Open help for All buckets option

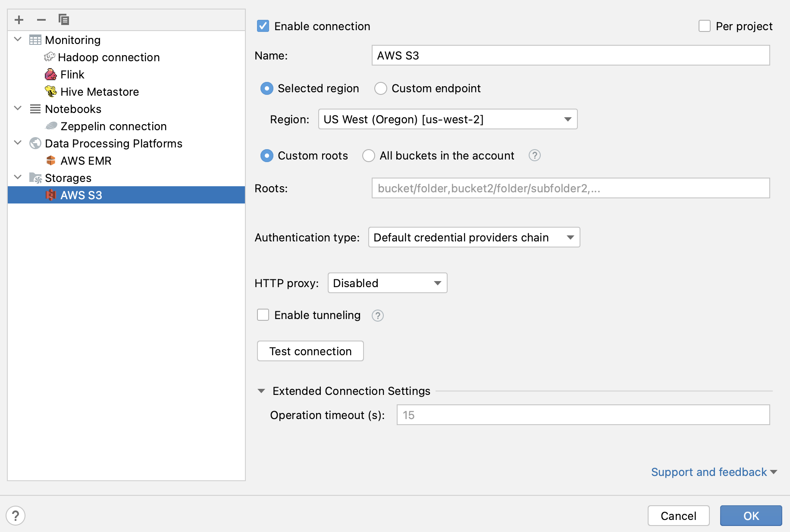click(535, 155)
